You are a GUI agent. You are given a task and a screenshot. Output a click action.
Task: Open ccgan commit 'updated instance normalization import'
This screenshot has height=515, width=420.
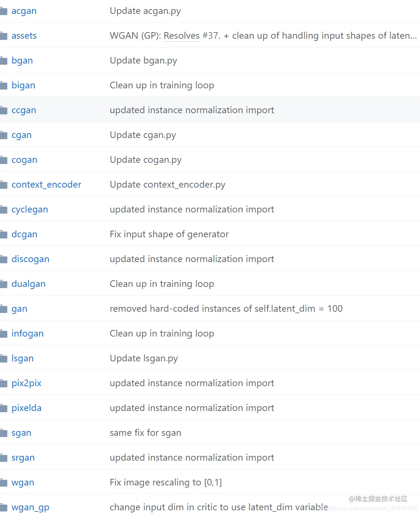192,111
